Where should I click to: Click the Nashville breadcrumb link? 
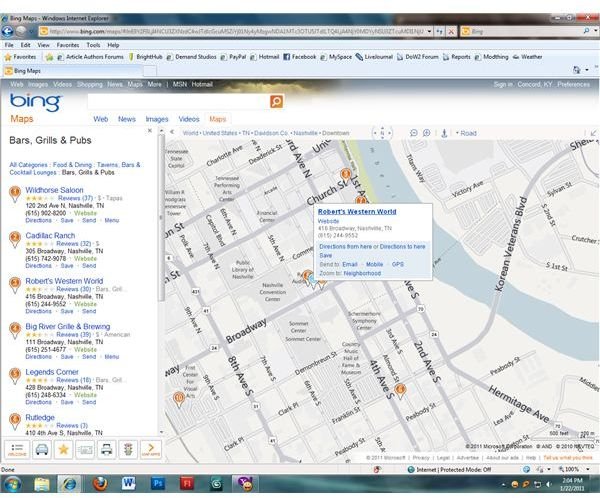(305, 133)
